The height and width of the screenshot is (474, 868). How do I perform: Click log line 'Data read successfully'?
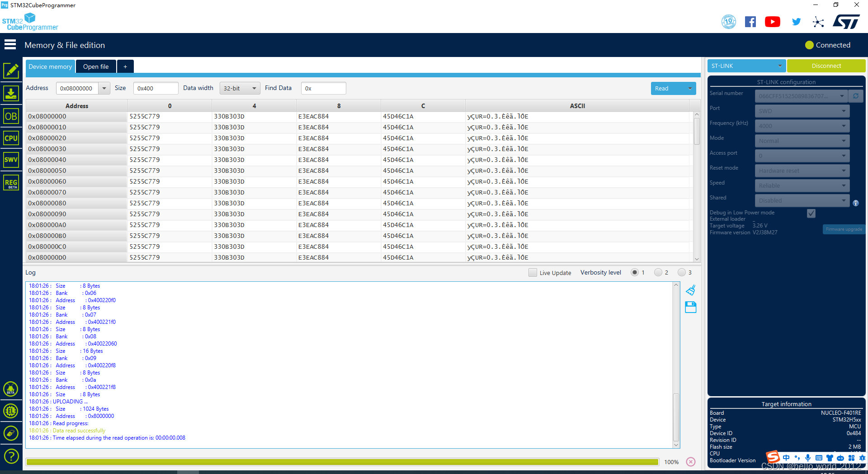click(79, 431)
